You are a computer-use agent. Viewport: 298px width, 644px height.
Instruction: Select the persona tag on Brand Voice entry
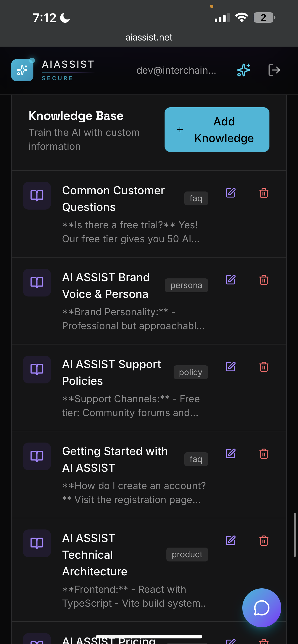pyautogui.click(x=186, y=285)
